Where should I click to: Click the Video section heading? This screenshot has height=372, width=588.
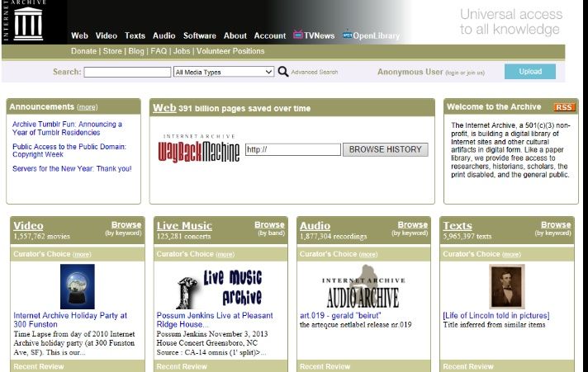point(29,225)
